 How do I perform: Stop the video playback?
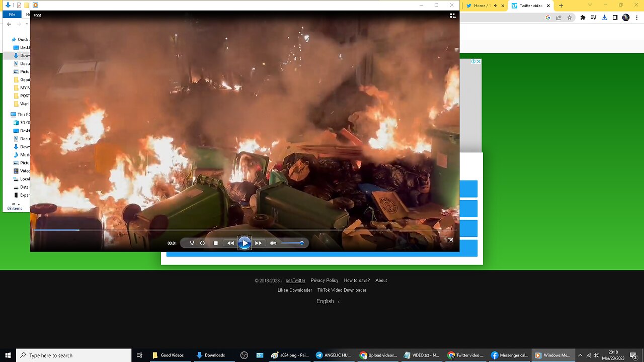click(216, 243)
